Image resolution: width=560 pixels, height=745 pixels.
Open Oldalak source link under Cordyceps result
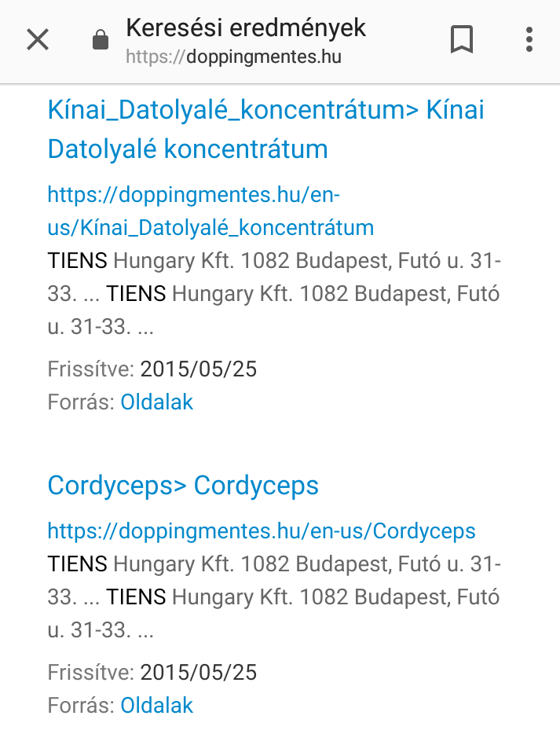pos(157,705)
